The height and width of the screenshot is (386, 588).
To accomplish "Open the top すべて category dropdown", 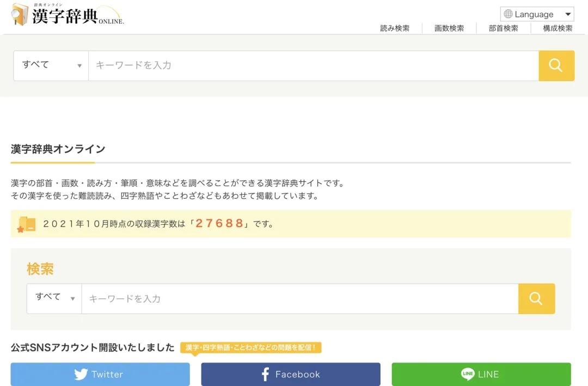I will pyautogui.click(x=51, y=66).
